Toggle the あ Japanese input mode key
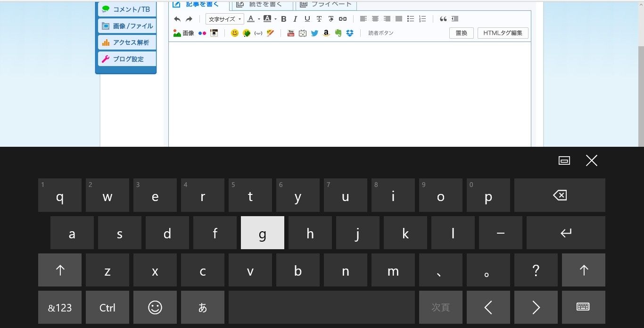 pyautogui.click(x=203, y=307)
